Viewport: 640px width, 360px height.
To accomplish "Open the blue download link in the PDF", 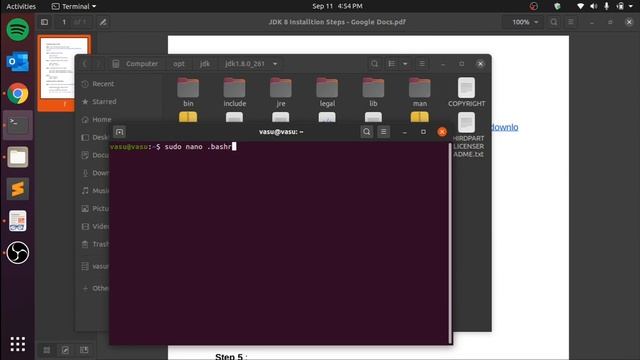I will coord(504,127).
